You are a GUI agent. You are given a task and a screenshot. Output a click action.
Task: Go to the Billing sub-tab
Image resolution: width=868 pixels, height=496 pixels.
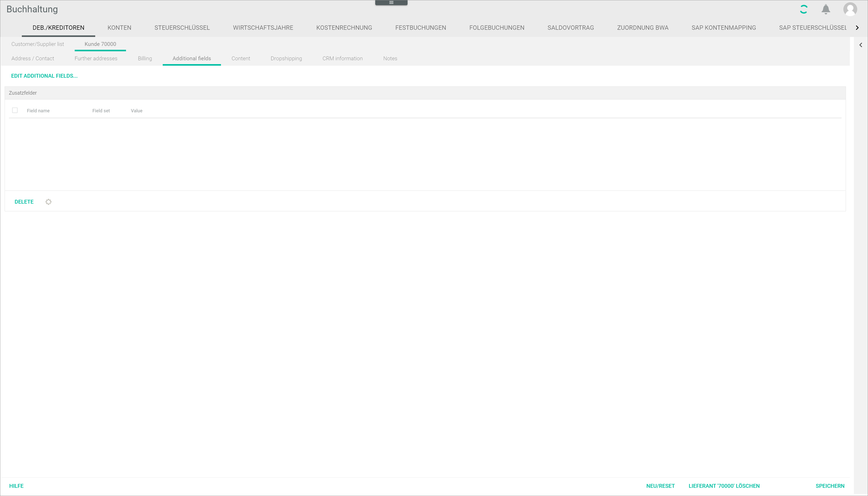(144, 58)
